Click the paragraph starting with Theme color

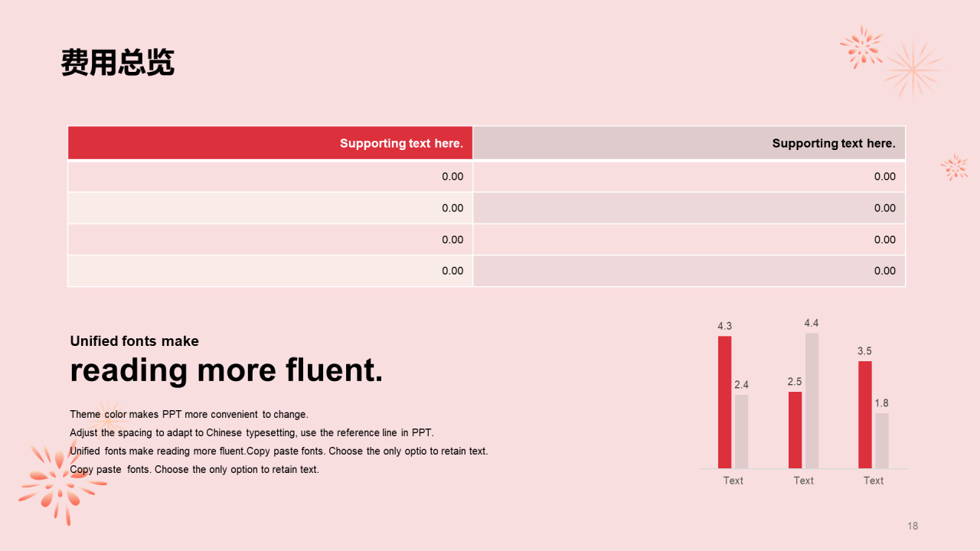pyautogui.click(x=279, y=442)
